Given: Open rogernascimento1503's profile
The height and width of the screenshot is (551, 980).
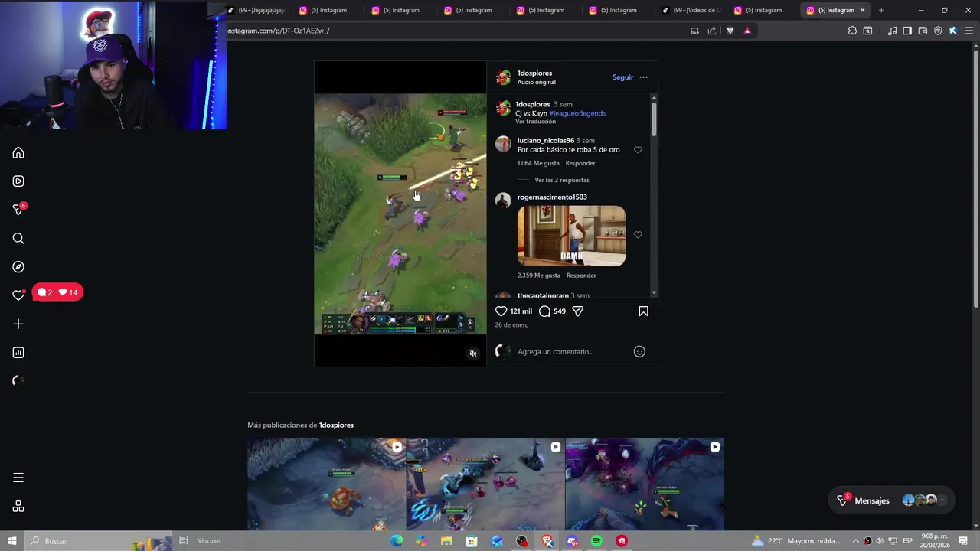Looking at the screenshot, I should point(552,197).
